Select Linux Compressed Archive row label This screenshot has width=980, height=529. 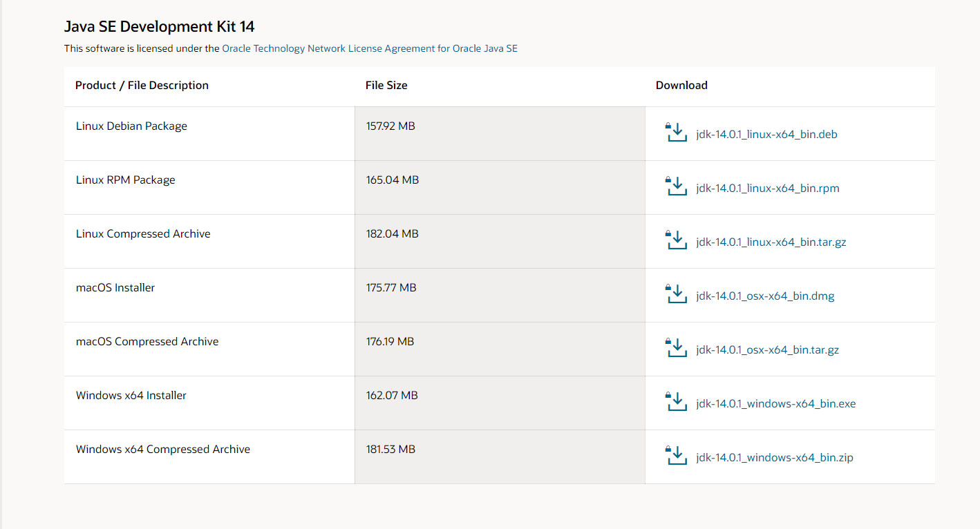[143, 234]
